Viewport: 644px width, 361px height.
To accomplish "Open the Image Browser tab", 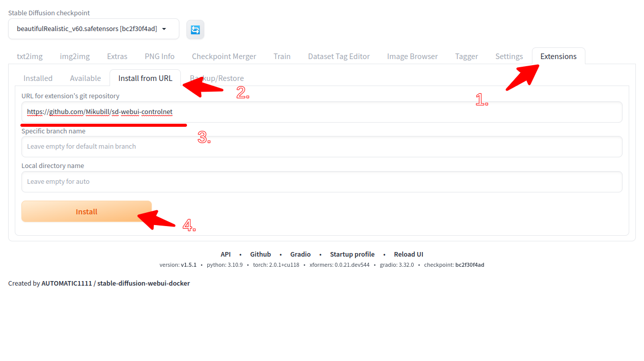I will coord(412,56).
